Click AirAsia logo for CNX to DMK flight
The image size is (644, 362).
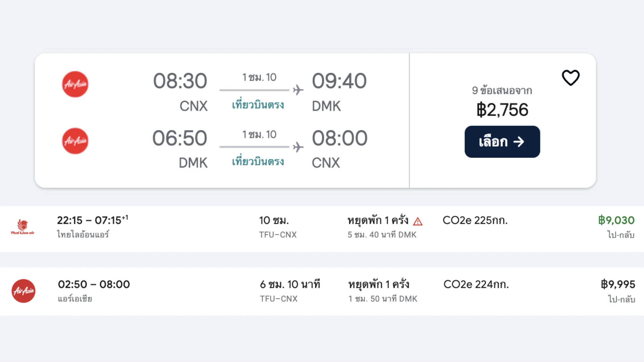[75, 84]
